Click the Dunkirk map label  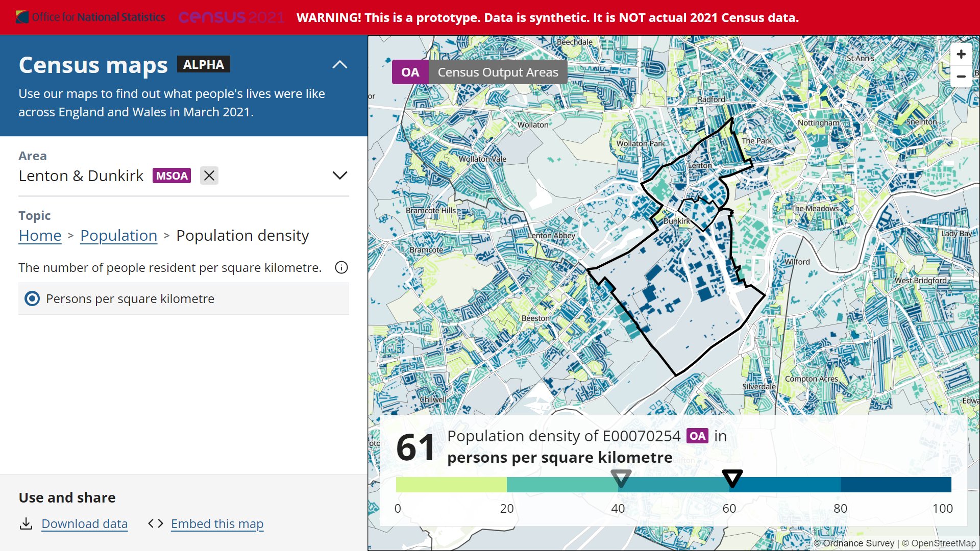676,221
